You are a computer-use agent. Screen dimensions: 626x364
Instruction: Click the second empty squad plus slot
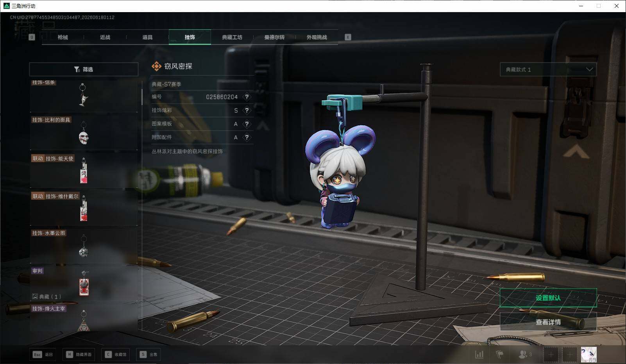(x=569, y=355)
